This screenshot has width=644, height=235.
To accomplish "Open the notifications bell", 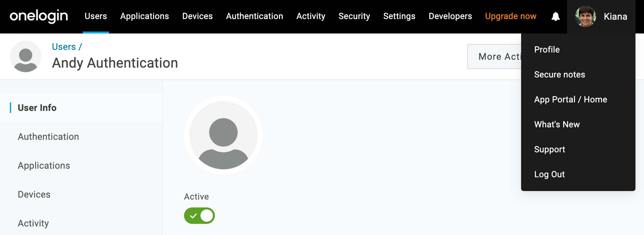I will point(556,16).
